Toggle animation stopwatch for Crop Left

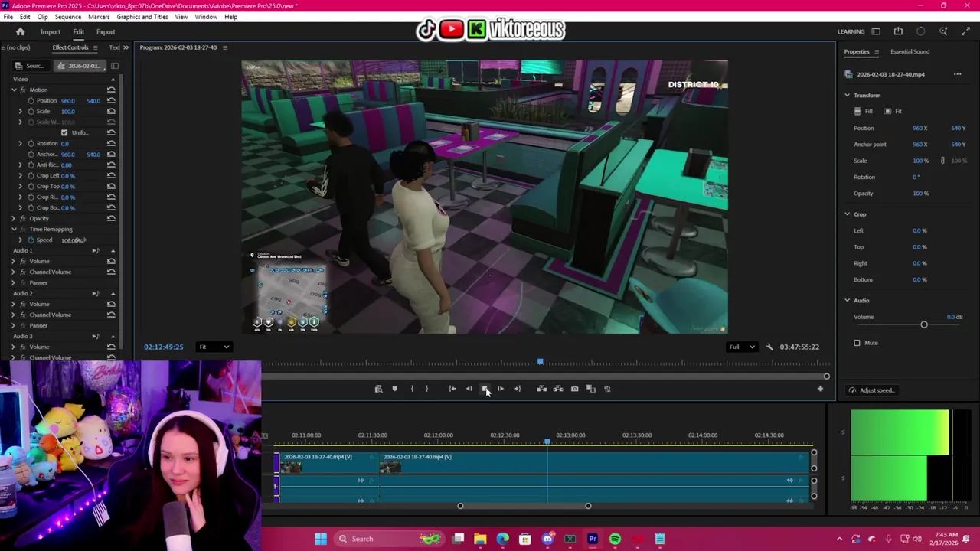click(31, 175)
